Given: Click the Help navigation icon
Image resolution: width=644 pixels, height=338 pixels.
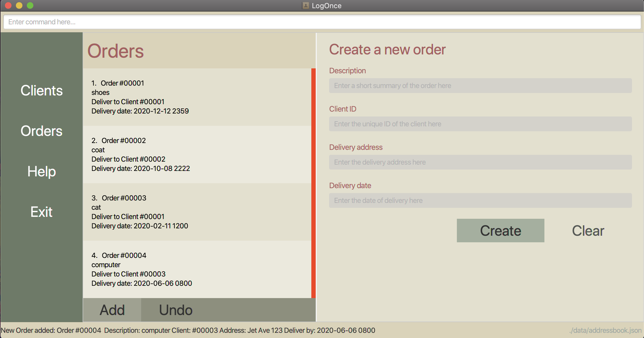Looking at the screenshot, I should (x=42, y=171).
